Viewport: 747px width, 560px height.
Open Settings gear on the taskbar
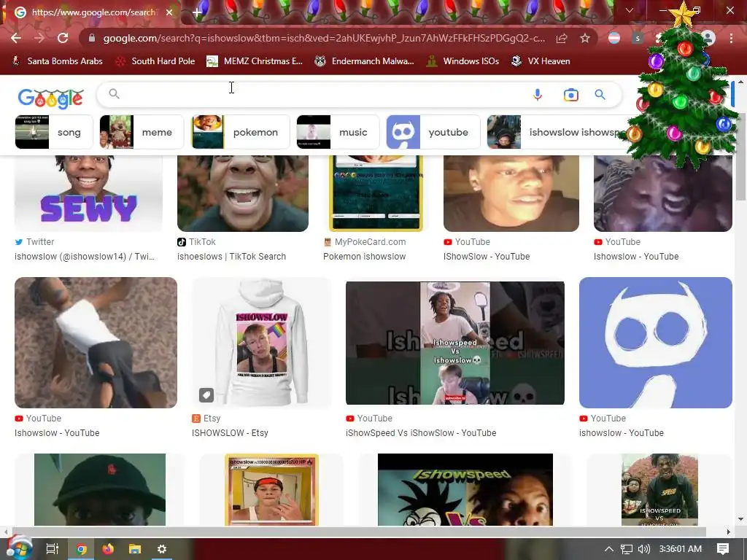(162, 549)
